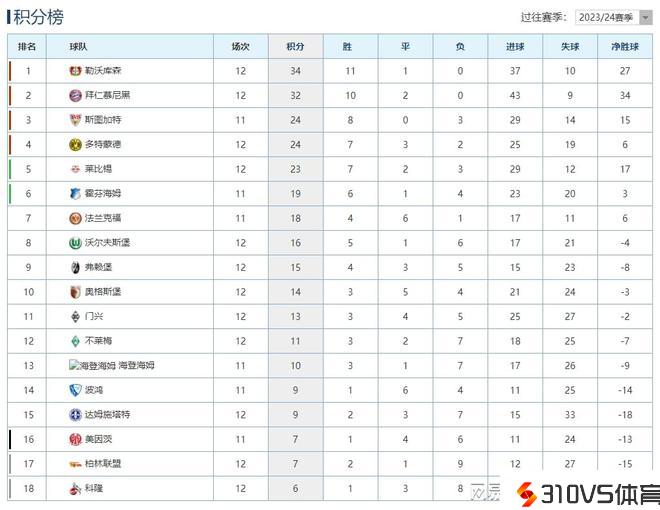Click the Stuttgart club crest icon
The image size is (660, 510).
(75, 120)
